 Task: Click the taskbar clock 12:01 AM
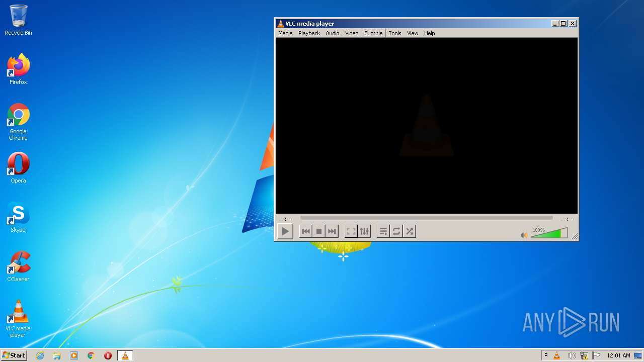coord(618,355)
